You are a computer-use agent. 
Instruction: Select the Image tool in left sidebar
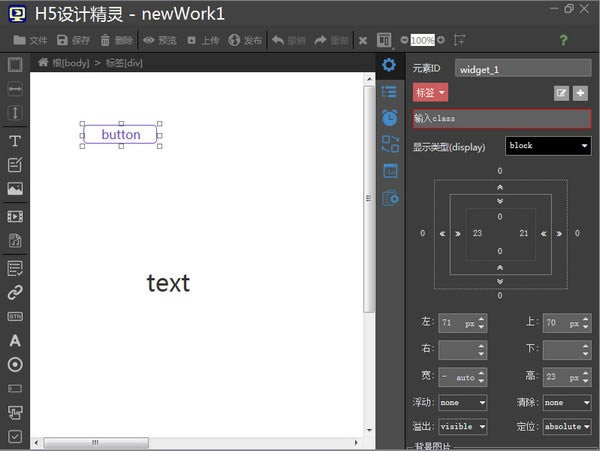pyautogui.click(x=15, y=189)
